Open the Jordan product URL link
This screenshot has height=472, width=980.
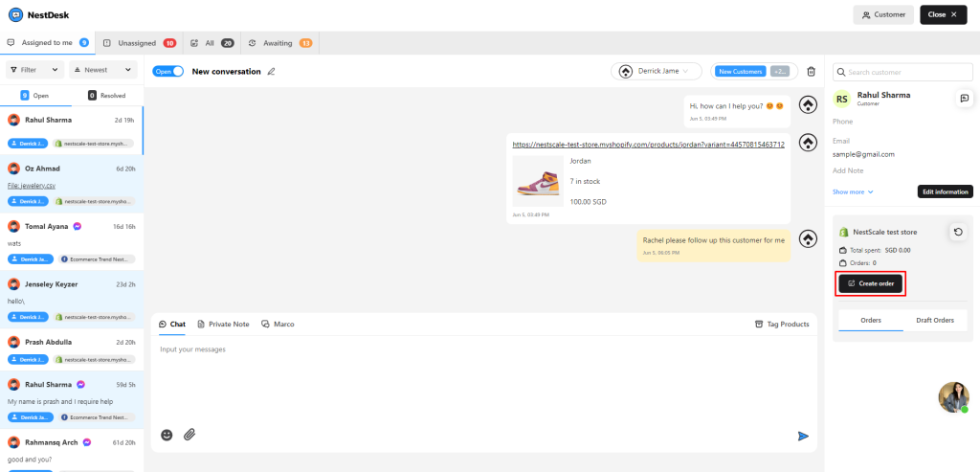[x=648, y=145]
